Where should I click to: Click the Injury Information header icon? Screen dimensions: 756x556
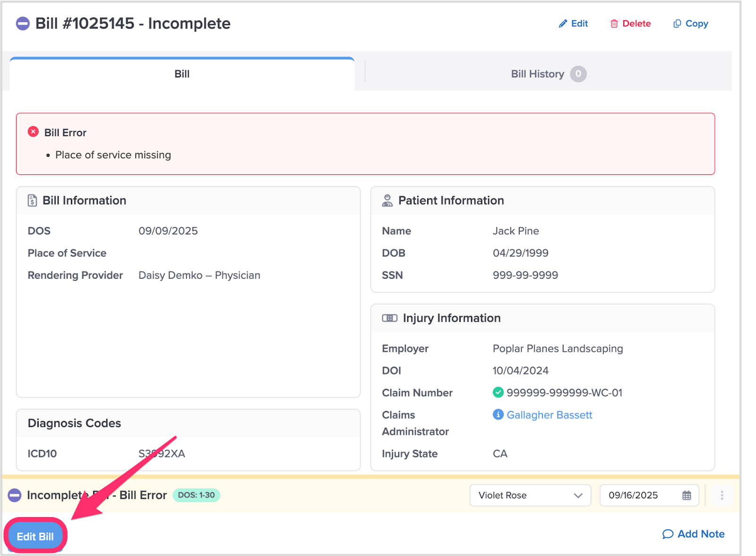click(389, 318)
